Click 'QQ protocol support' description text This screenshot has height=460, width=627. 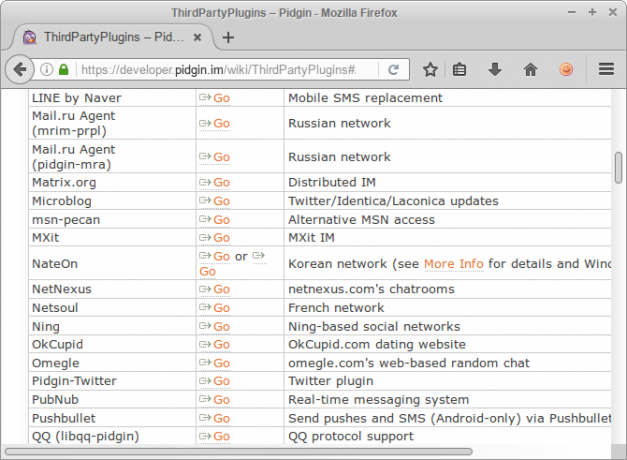[x=351, y=436]
